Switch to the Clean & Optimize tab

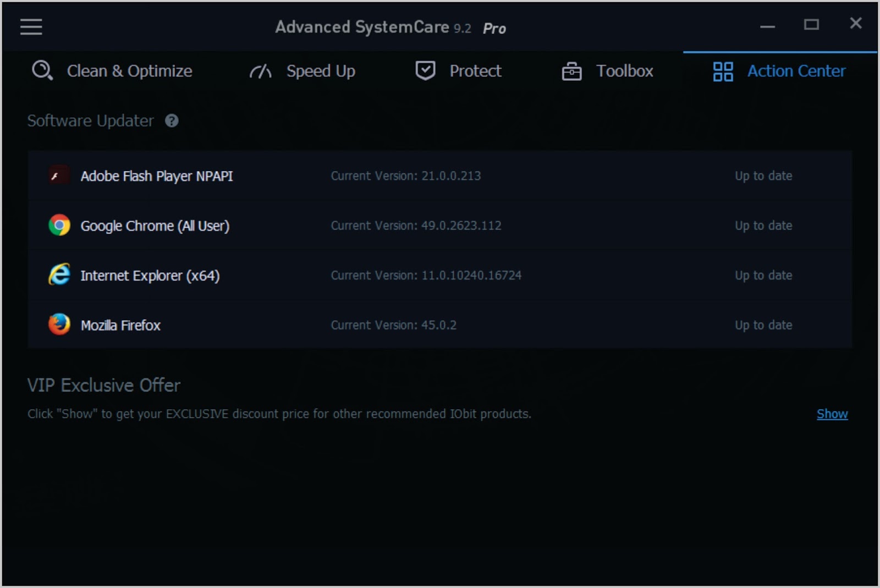coord(112,71)
